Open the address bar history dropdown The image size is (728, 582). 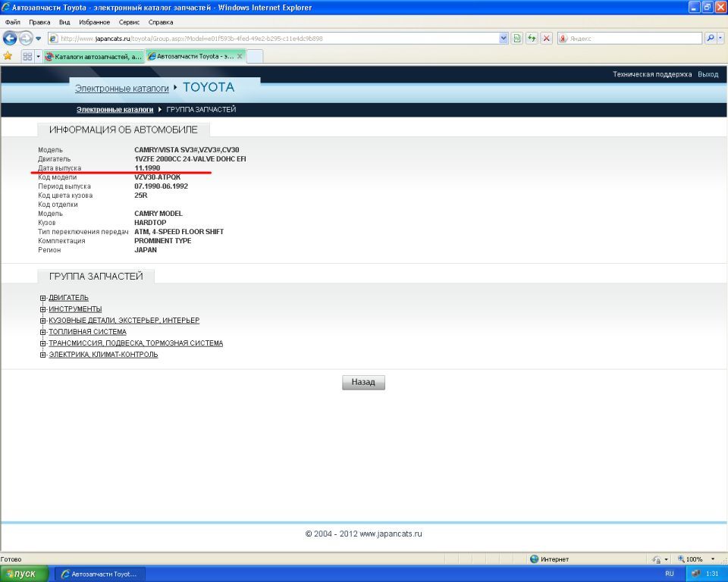click(504, 39)
